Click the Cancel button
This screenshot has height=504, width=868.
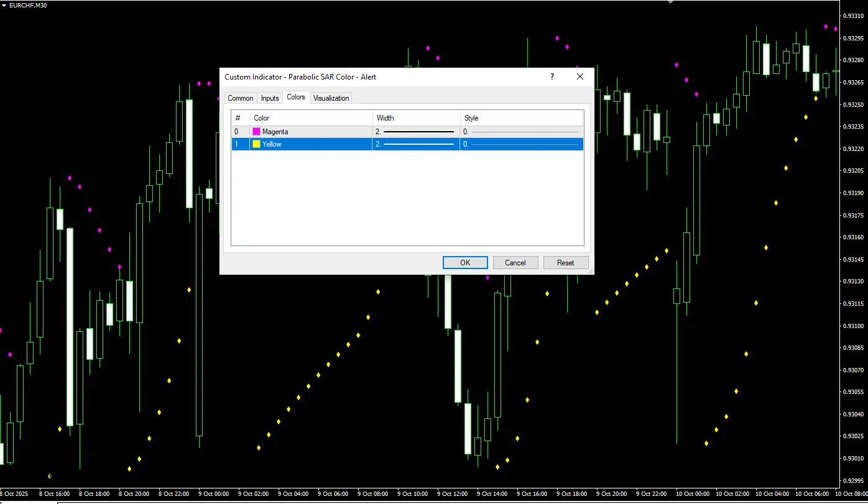pos(515,263)
